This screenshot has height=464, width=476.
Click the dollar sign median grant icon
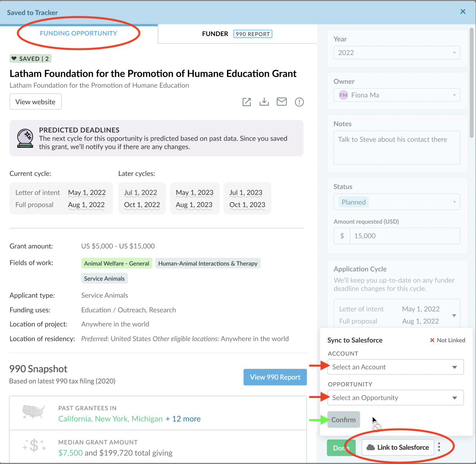pos(34,446)
